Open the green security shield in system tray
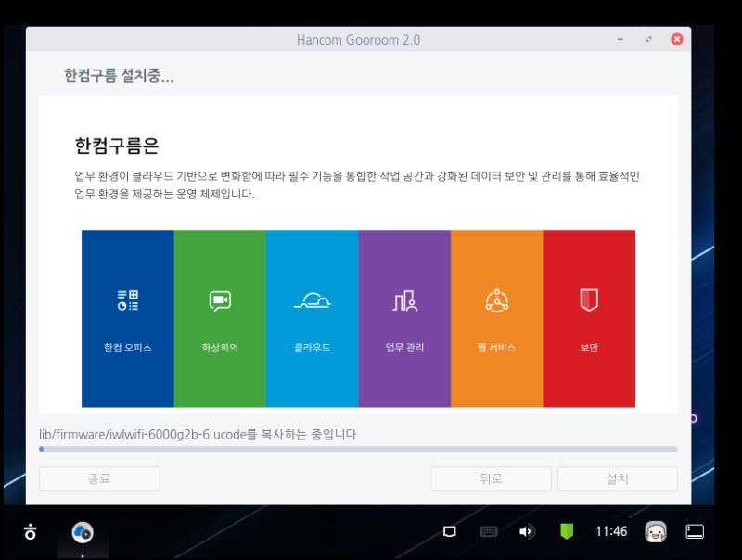 [x=566, y=531]
